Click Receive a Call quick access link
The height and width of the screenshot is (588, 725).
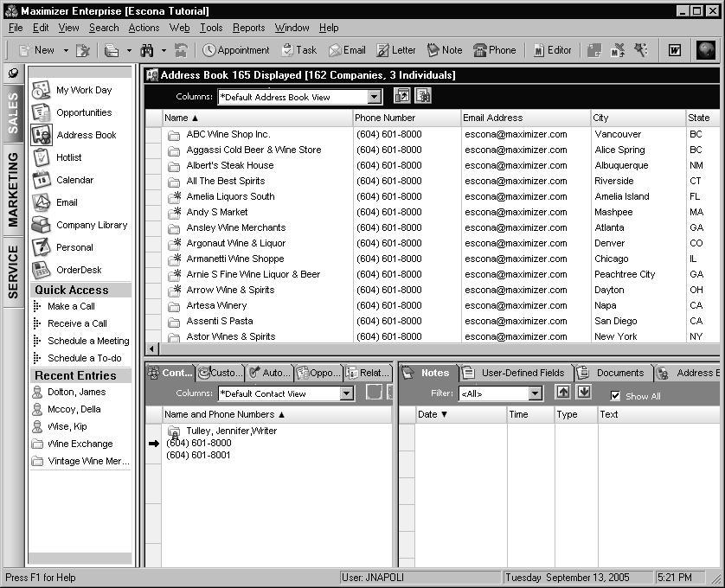[x=77, y=323]
